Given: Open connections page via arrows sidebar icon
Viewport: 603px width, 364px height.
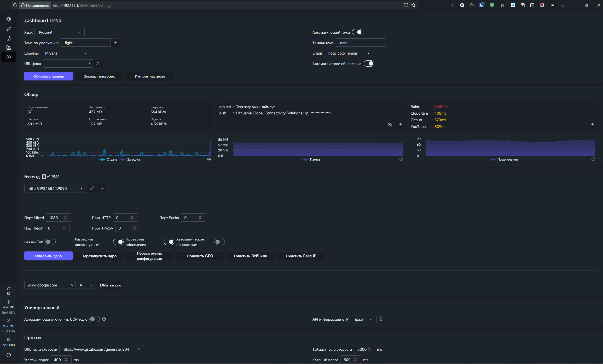Looking at the screenshot, I should 9,29.
